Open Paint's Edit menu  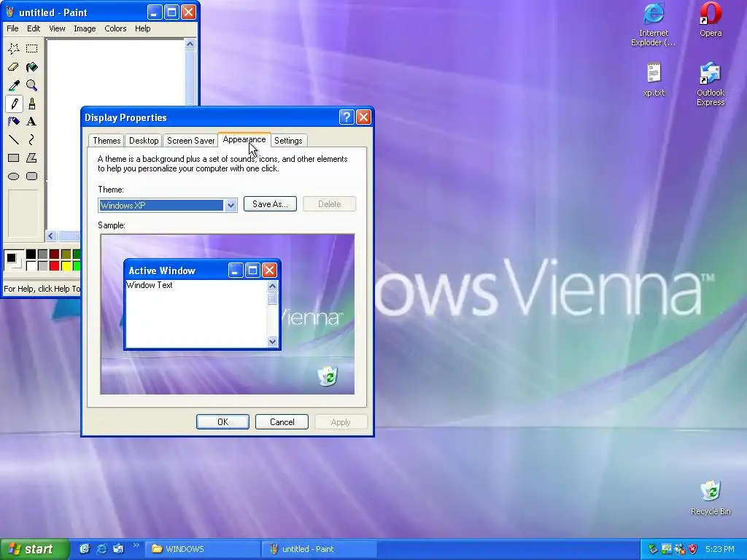click(34, 28)
